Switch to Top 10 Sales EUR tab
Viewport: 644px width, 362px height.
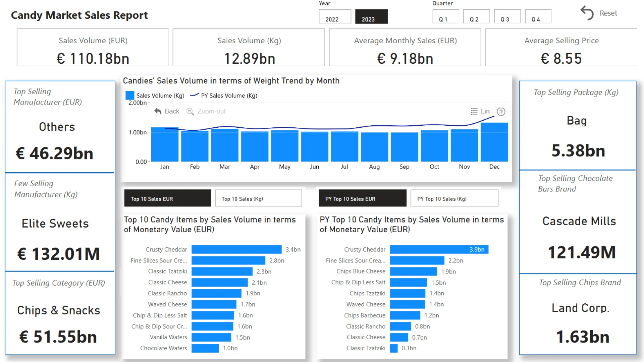pyautogui.click(x=168, y=198)
